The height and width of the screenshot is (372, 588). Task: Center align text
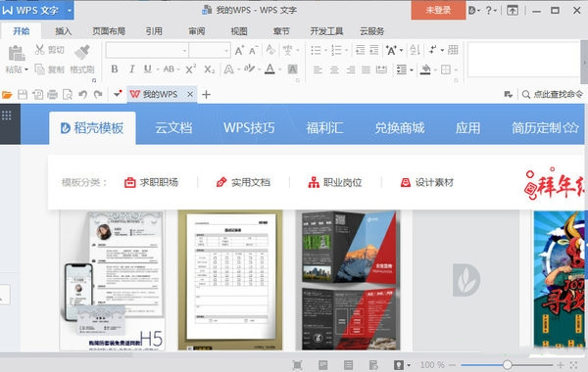tap(334, 70)
